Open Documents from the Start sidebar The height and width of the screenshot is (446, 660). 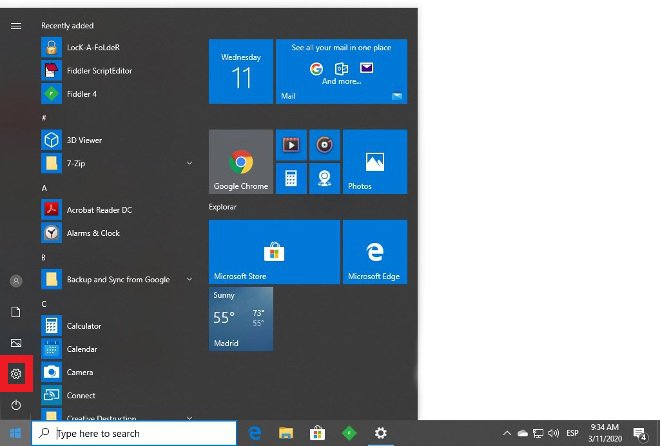pos(16,312)
